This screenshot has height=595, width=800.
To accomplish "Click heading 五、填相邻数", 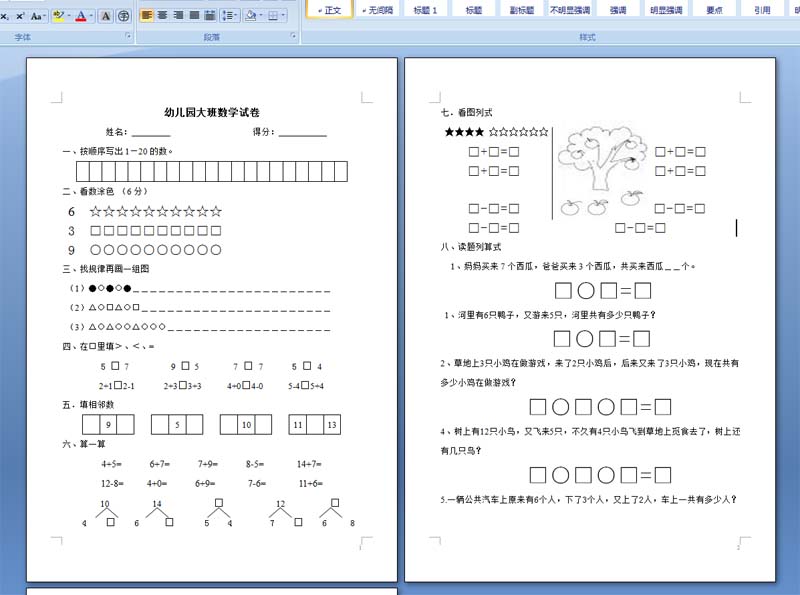I will (x=88, y=404).
